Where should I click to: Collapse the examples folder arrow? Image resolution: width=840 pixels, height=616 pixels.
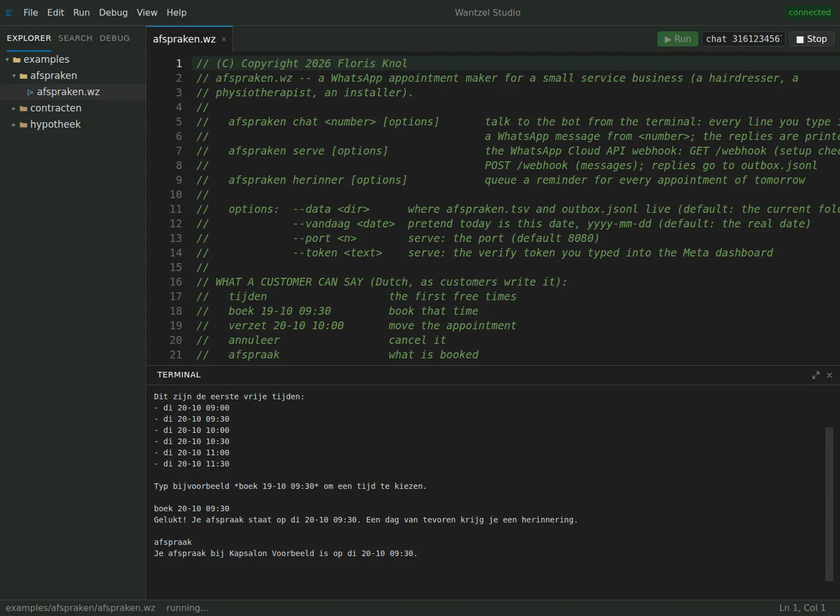click(x=7, y=60)
